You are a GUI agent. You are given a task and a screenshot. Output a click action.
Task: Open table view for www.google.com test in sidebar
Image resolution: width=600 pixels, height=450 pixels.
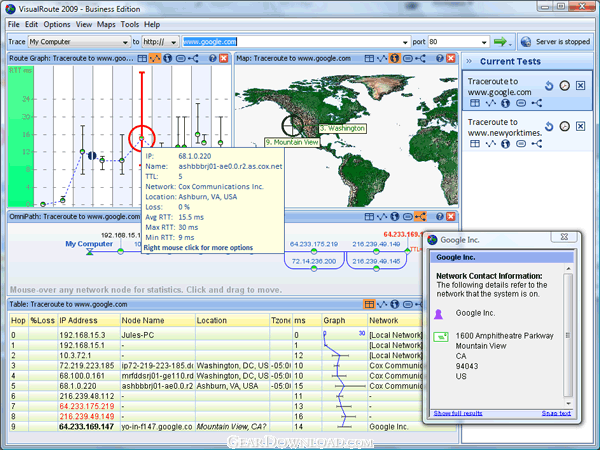point(475,103)
